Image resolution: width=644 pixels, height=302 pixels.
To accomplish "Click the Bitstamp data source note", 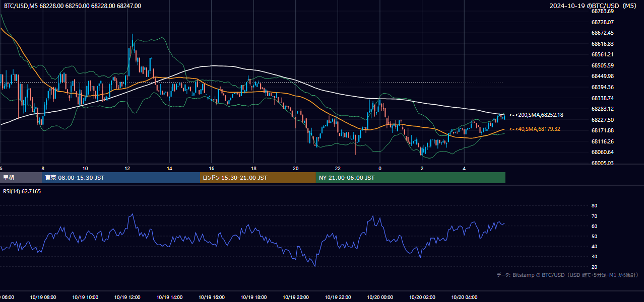I will [567, 275].
